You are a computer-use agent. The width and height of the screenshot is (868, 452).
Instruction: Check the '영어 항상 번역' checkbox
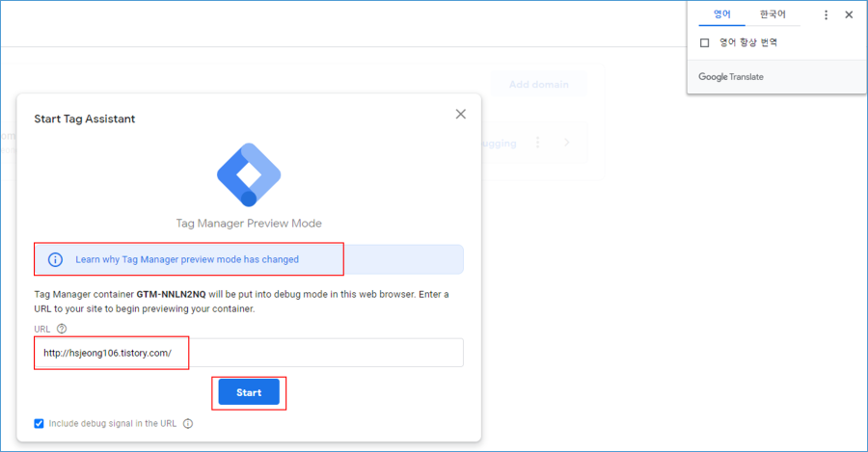click(x=705, y=42)
